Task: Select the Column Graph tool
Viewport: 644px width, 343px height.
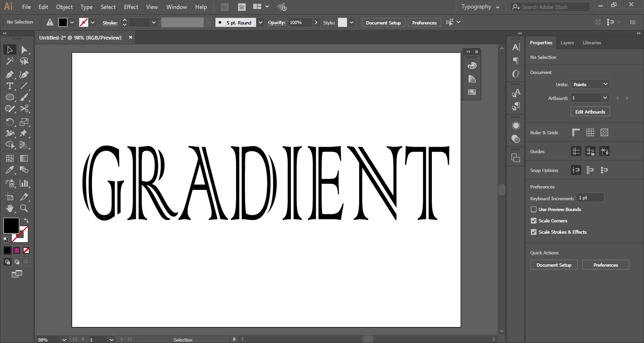Action: 24,183
